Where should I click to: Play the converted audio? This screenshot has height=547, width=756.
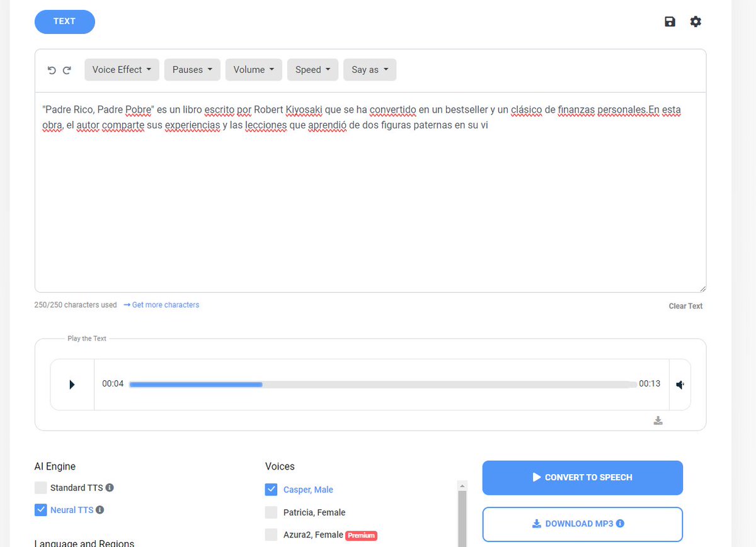[x=72, y=385]
